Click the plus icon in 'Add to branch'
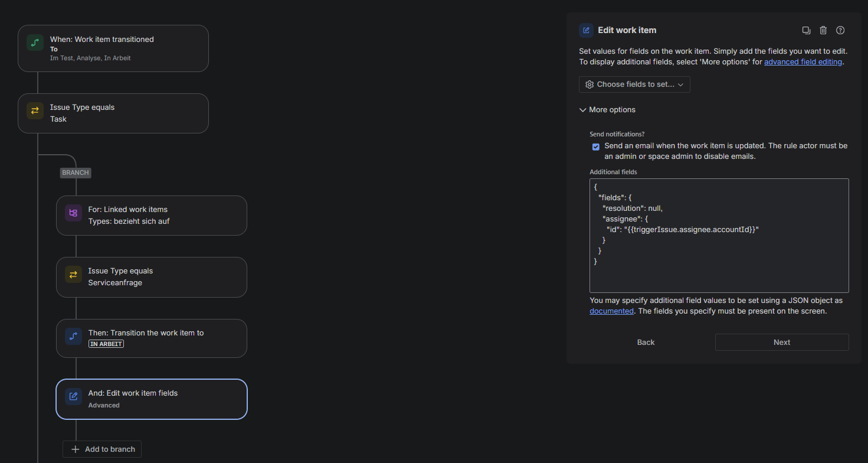 pyautogui.click(x=75, y=449)
